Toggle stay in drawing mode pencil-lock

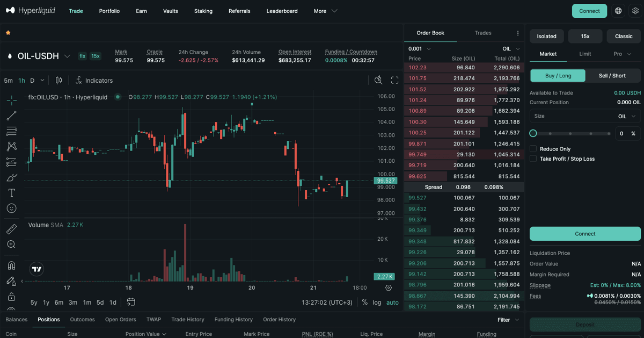[x=11, y=281]
